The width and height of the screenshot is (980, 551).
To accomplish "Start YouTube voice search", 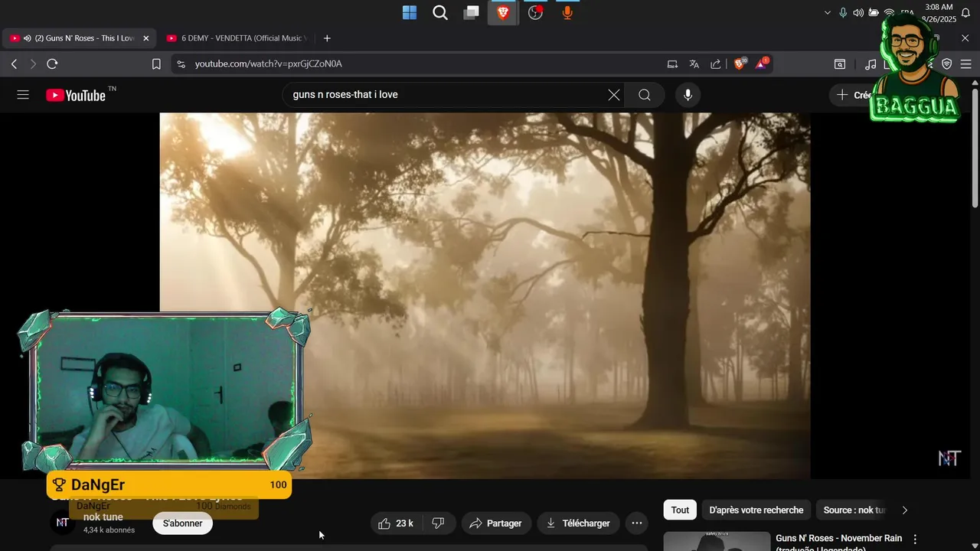I will (x=688, y=95).
